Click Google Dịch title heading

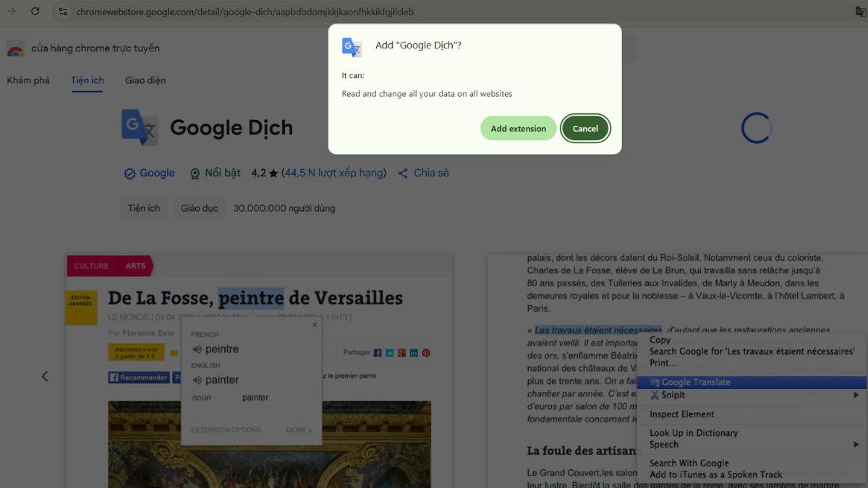(x=231, y=128)
